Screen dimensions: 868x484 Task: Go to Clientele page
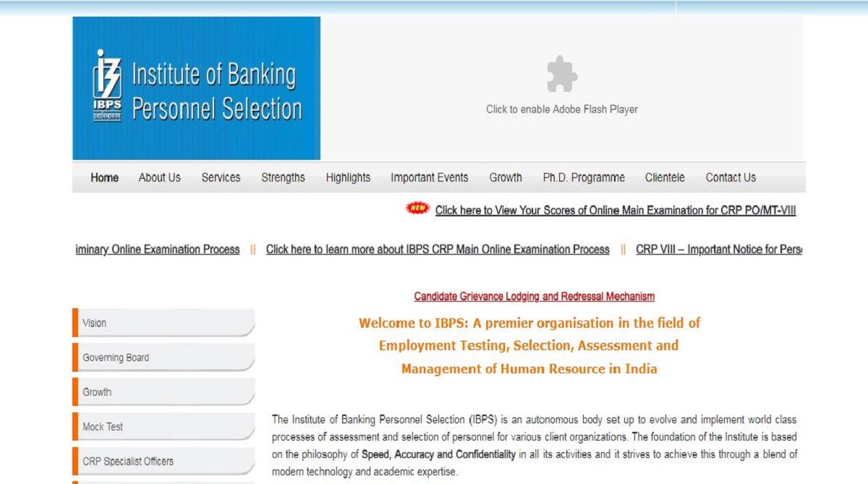tap(665, 177)
